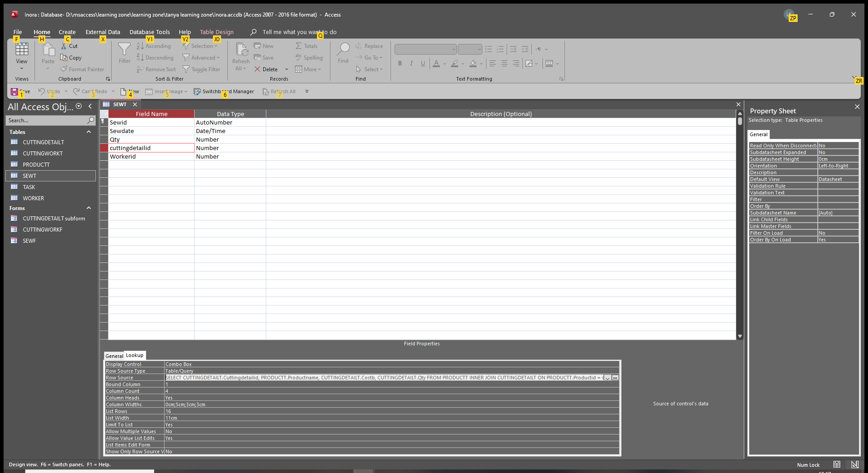Collapse the Forms group in navigation pane
Viewport: 868px width, 473px height.
89,208
